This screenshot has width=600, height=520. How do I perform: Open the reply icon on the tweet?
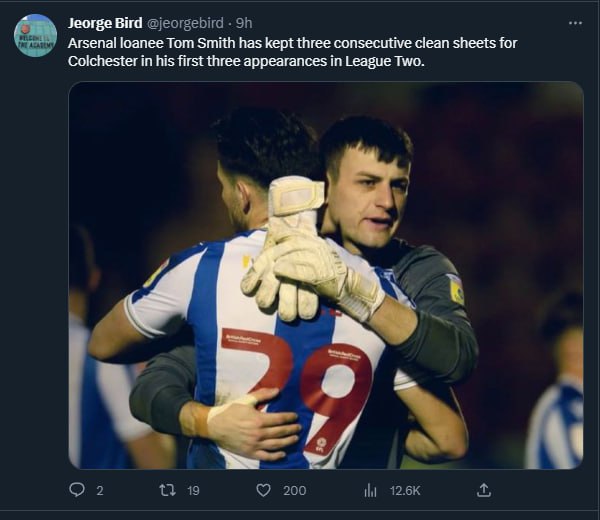pyautogui.click(x=77, y=490)
